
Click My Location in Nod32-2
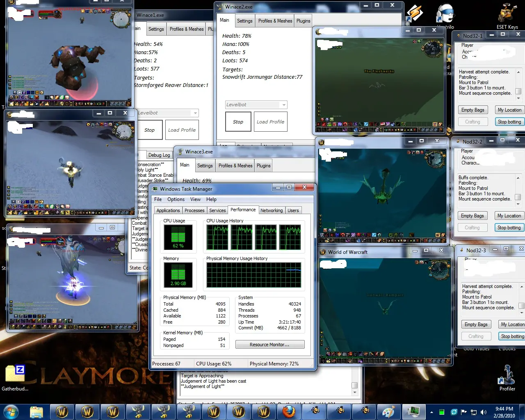[509, 216]
